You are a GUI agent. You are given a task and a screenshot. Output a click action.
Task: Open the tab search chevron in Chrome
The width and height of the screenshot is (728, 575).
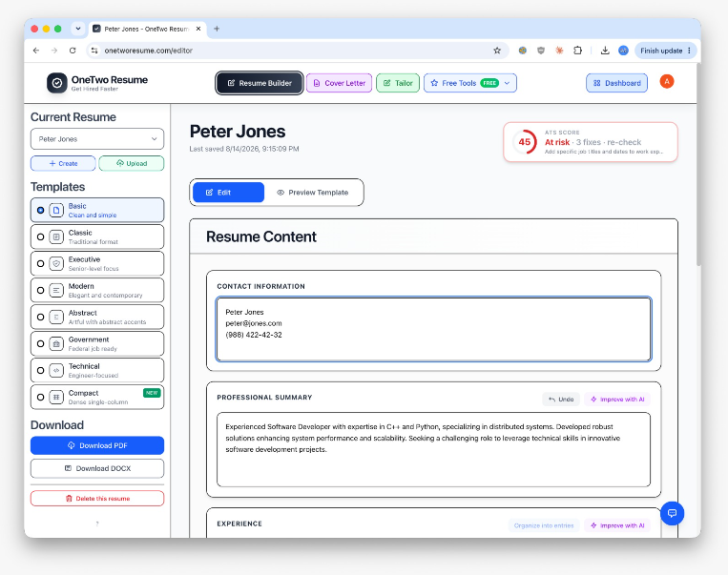click(x=78, y=29)
